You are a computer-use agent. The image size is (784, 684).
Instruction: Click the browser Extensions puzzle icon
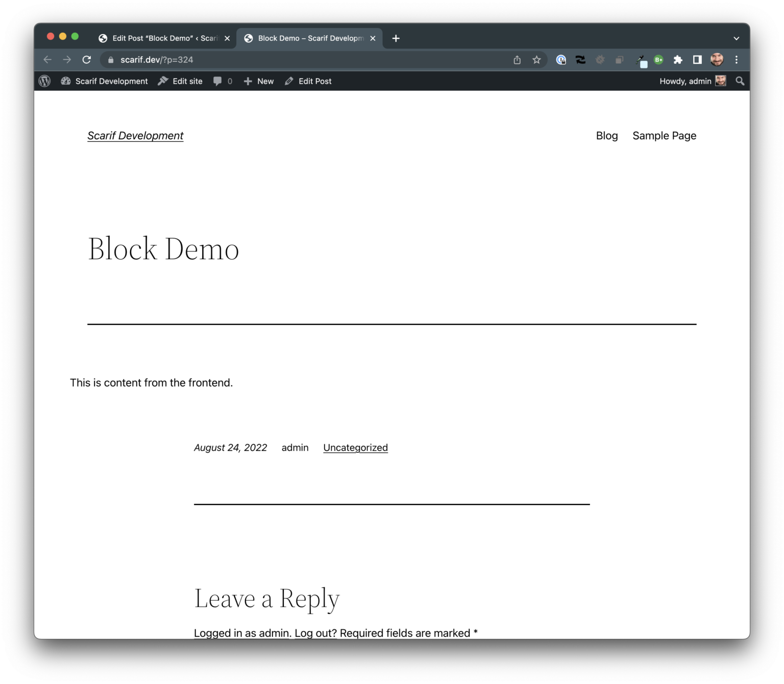click(678, 60)
